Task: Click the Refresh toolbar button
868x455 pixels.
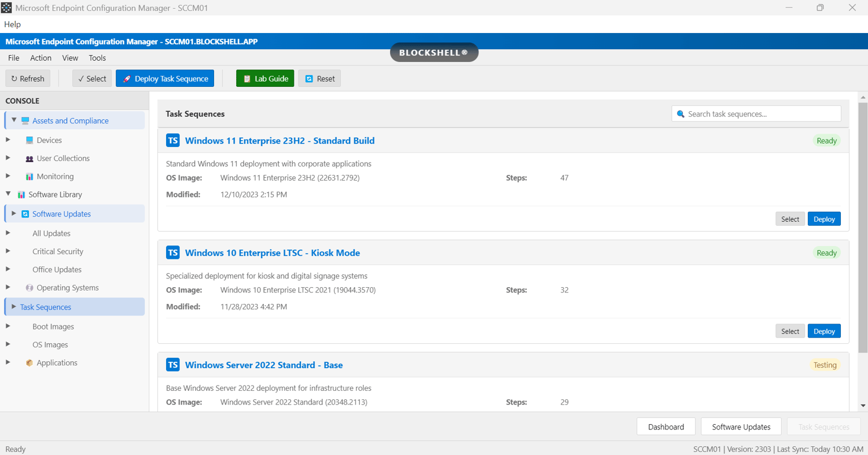Action: point(28,79)
